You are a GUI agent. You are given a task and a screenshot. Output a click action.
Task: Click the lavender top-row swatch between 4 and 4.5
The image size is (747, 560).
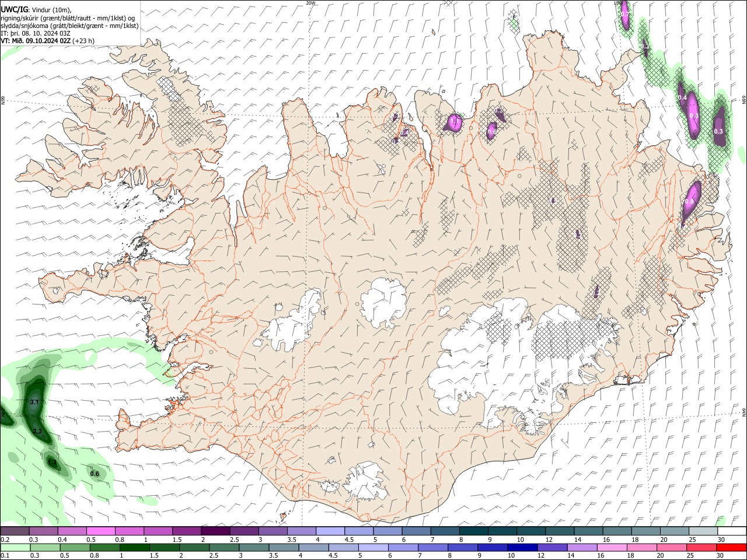point(330,531)
